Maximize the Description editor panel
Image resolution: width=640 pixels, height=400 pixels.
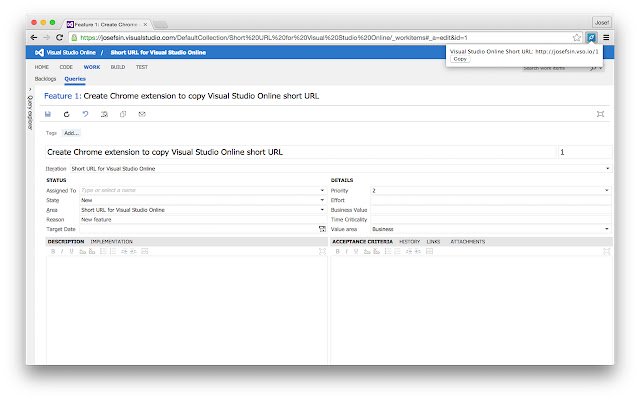point(322,251)
